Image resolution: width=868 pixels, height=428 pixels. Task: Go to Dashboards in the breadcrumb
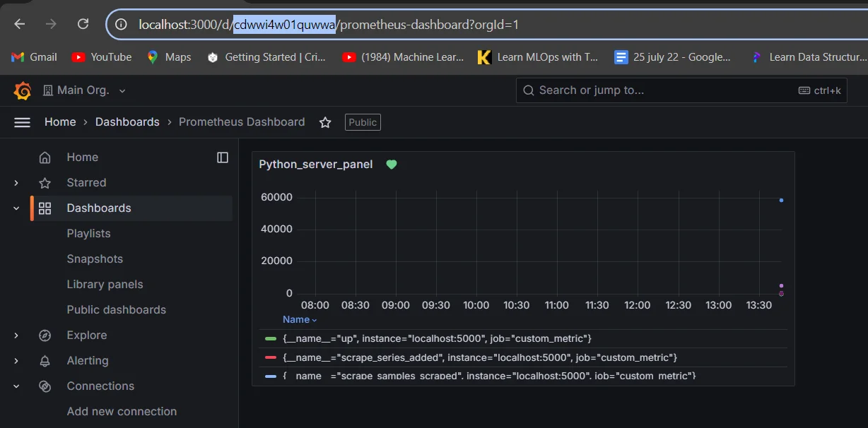127,122
